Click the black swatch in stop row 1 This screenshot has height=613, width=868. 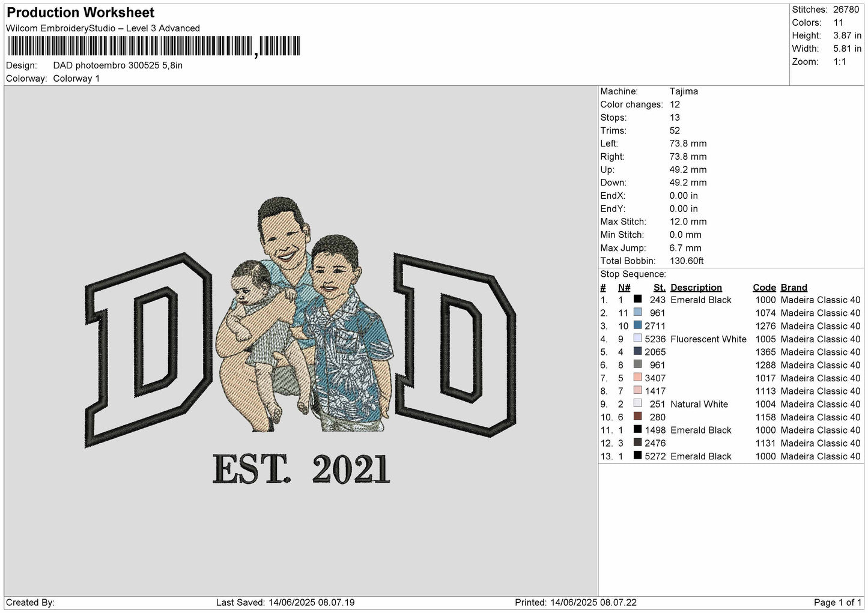coord(637,300)
